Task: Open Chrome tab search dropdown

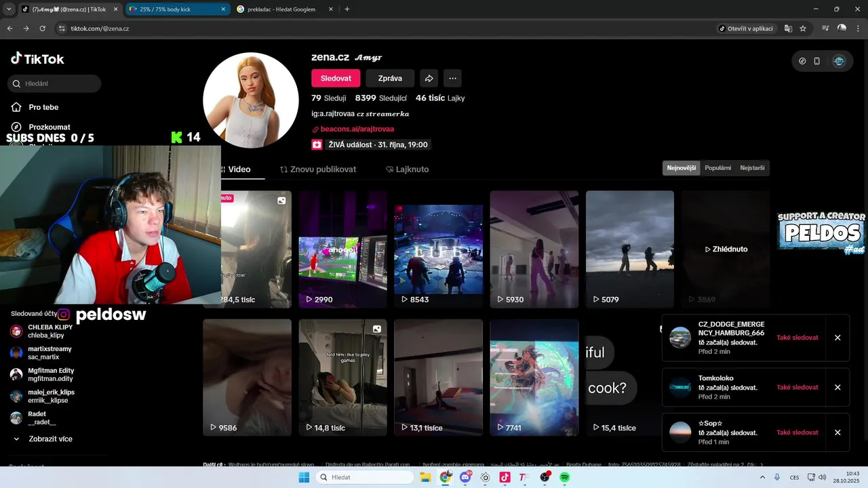Action: pyautogui.click(x=9, y=9)
